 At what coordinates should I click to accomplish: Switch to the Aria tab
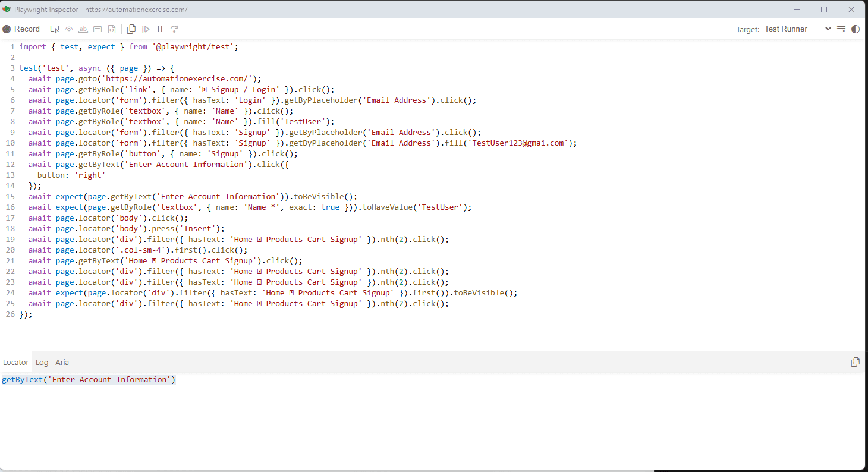[x=62, y=362]
